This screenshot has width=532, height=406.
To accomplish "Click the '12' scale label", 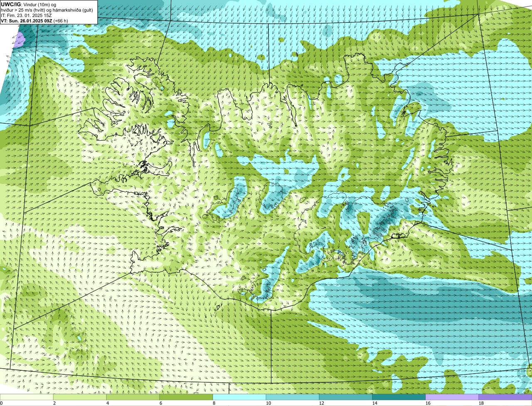I will click(x=322, y=403).
